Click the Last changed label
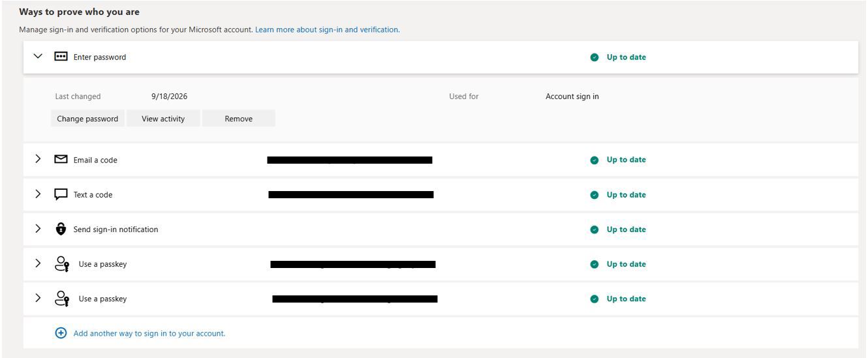Viewport: 868px width, 358px height. click(78, 97)
